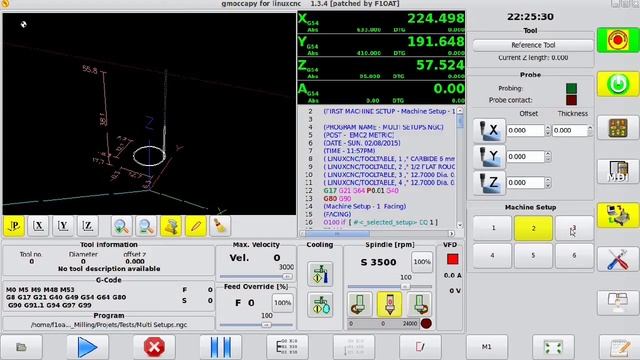This screenshot has width=640, height=360.
Task: Run the program with play button
Action: pyautogui.click(x=87, y=347)
